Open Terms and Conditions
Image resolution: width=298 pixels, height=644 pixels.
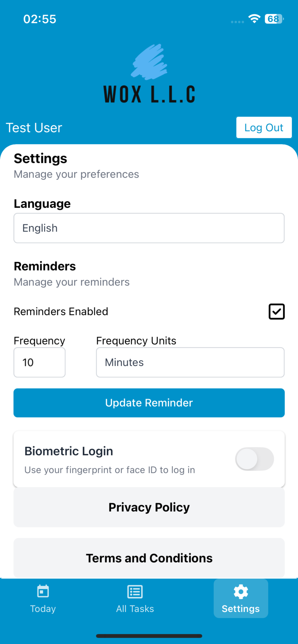149,558
